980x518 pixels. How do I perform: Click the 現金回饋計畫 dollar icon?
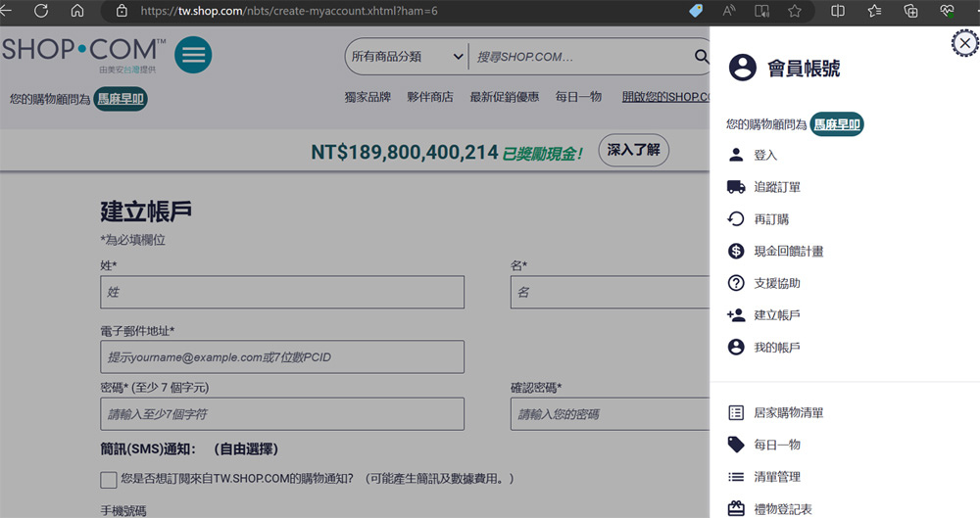tap(736, 252)
